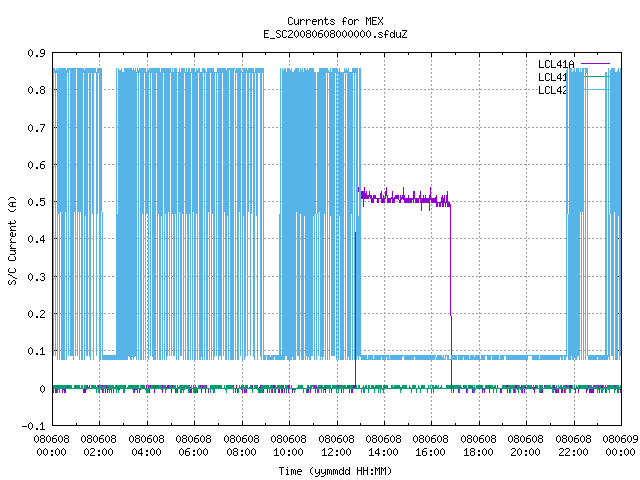
Task: Click the 080608 04:00 x-axis tick label
Action: pos(146,445)
